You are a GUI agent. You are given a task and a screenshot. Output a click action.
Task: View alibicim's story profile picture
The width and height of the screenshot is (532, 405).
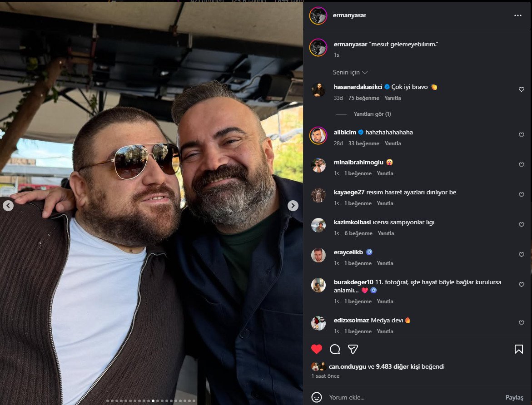pyautogui.click(x=318, y=135)
